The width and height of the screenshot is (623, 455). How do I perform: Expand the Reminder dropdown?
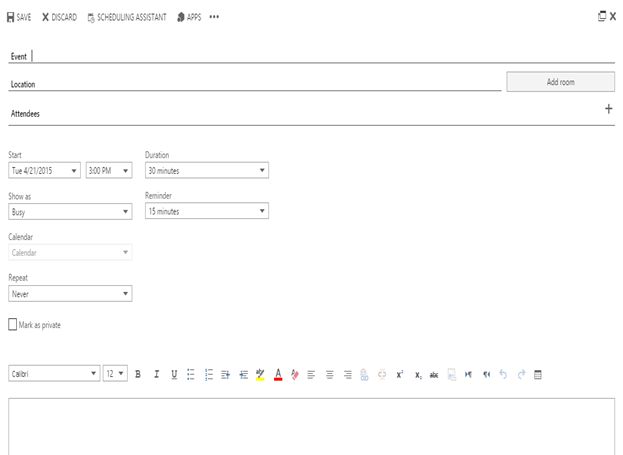coord(206,211)
